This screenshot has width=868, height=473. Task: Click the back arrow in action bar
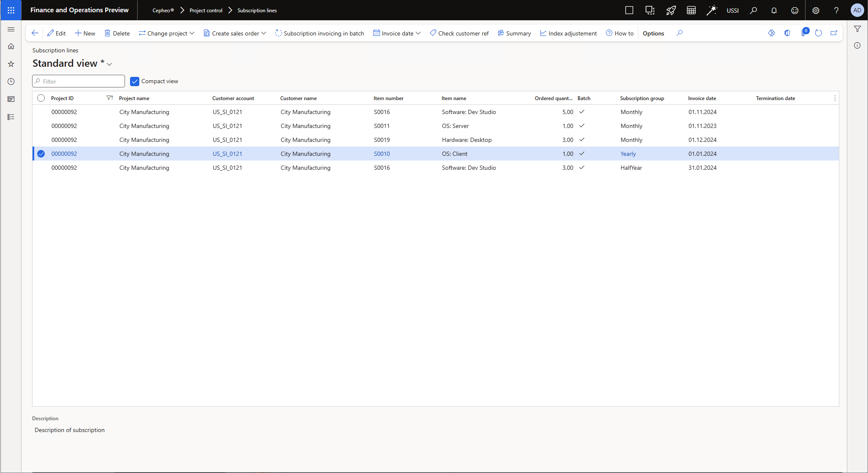(x=35, y=33)
